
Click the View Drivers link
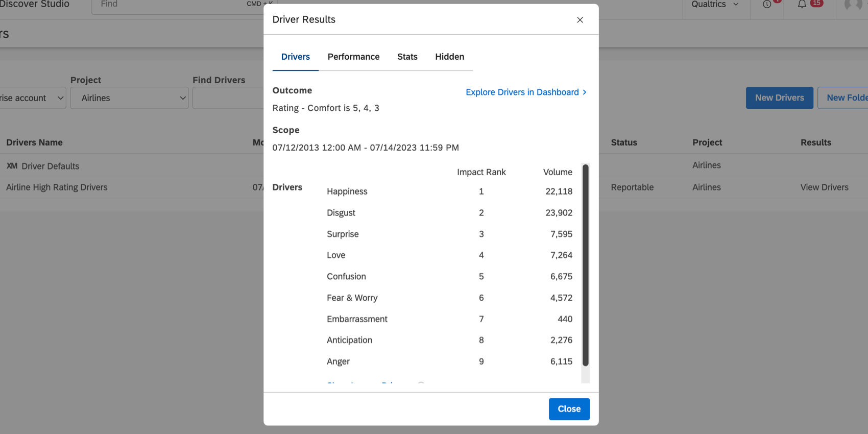(x=824, y=187)
